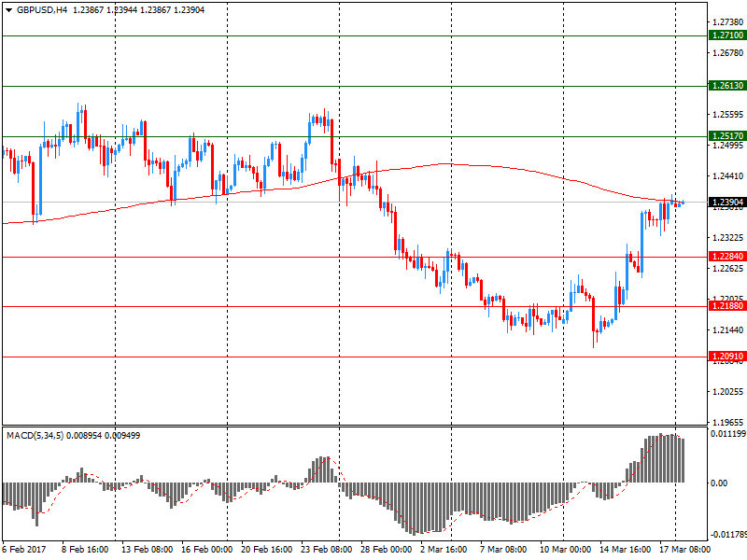Select the GBPUSD,H4 chart title text
The width and height of the screenshot is (747, 560).
[x=42, y=10]
